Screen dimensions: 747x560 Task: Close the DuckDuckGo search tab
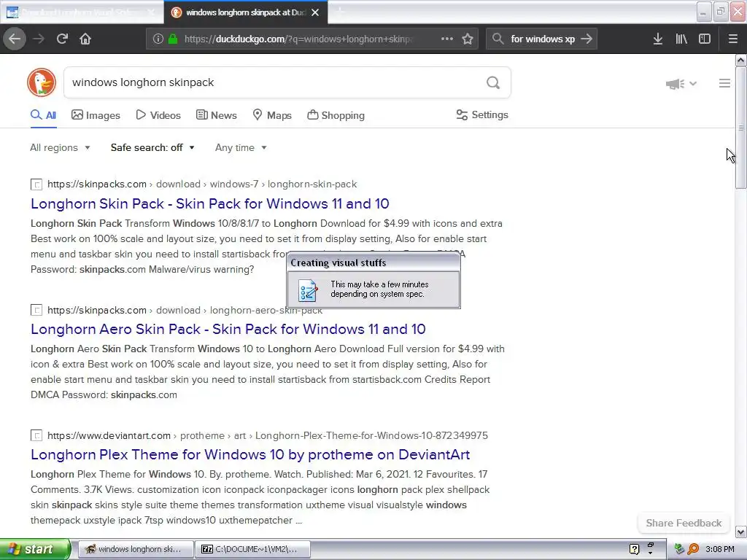point(315,12)
